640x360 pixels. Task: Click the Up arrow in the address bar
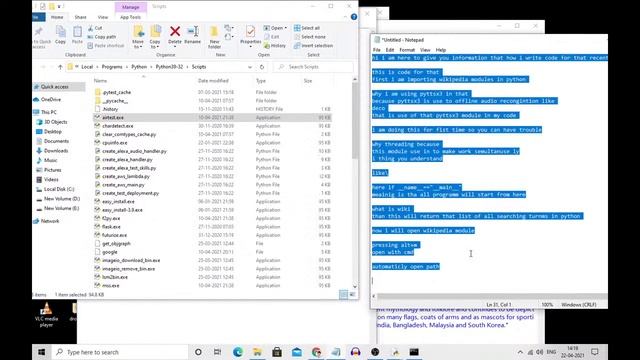point(60,67)
